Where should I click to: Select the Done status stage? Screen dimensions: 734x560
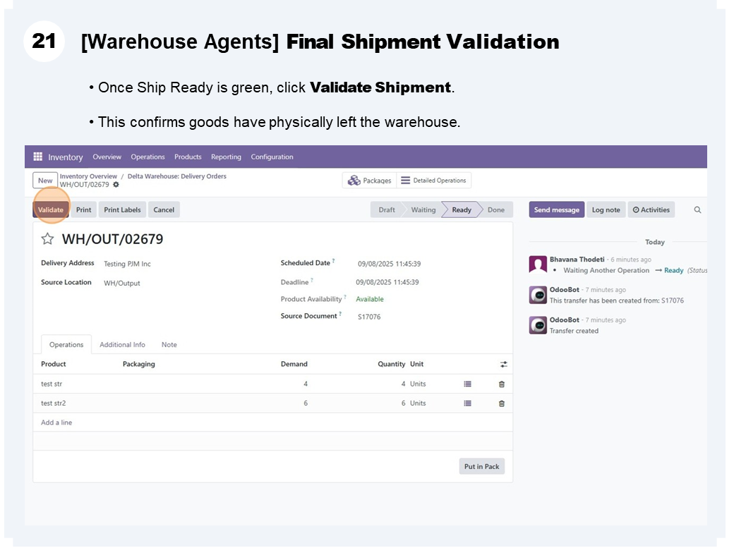[x=495, y=209]
